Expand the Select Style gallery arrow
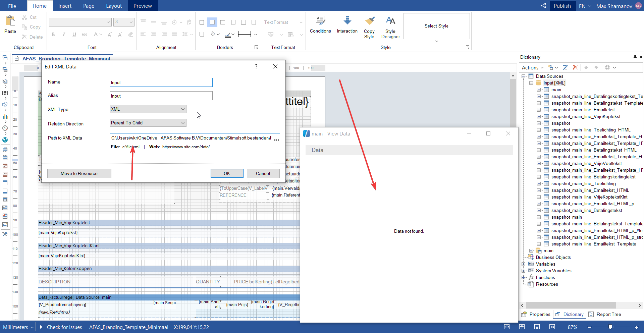Image resolution: width=644 pixels, height=333 pixels. click(x=436, y=41)
